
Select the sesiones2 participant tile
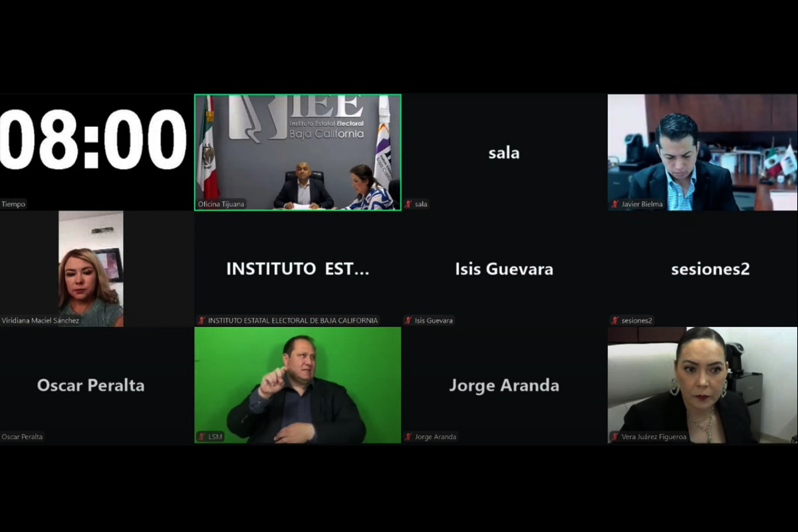[702, 269]
